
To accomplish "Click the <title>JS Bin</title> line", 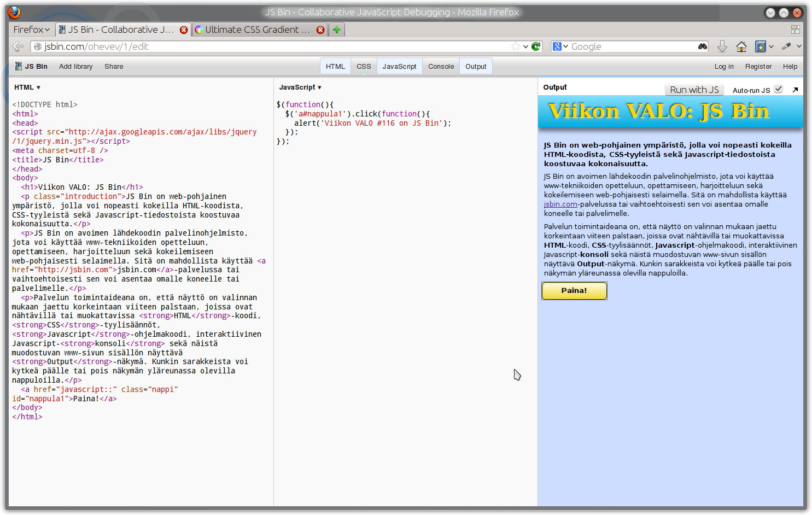I will tap(58, 160).
